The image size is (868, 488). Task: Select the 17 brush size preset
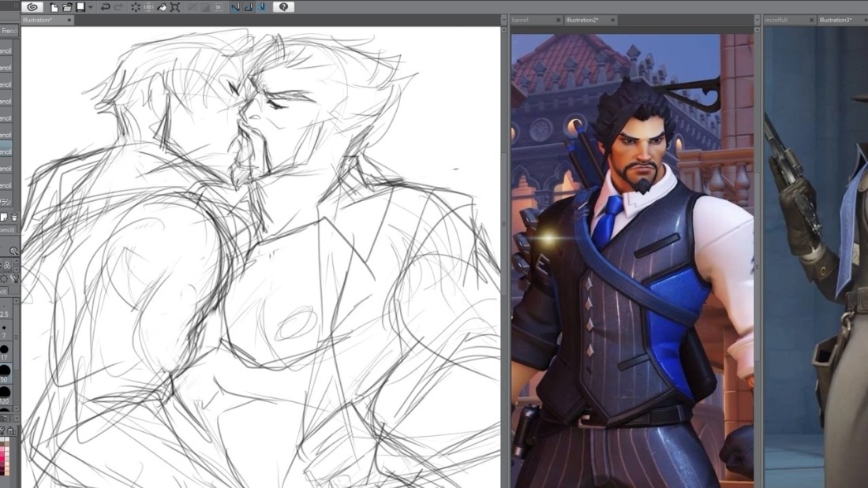click(x=5, y=351)
